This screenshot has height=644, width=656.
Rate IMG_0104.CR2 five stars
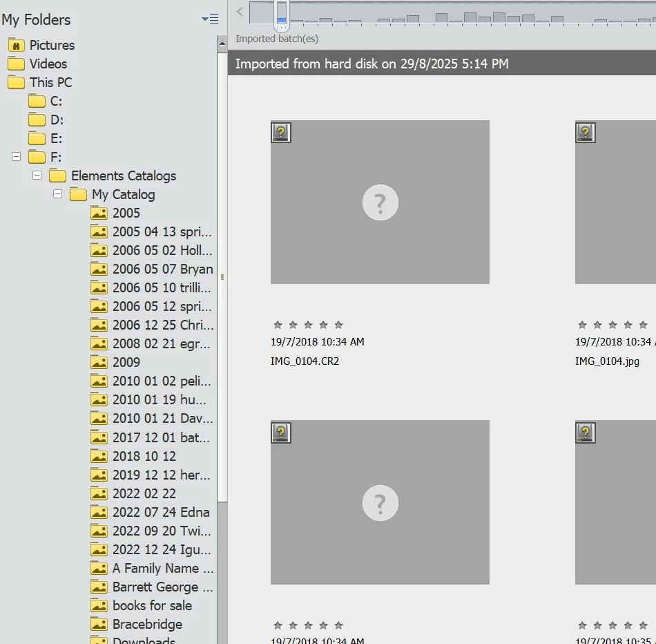point(339,325)
